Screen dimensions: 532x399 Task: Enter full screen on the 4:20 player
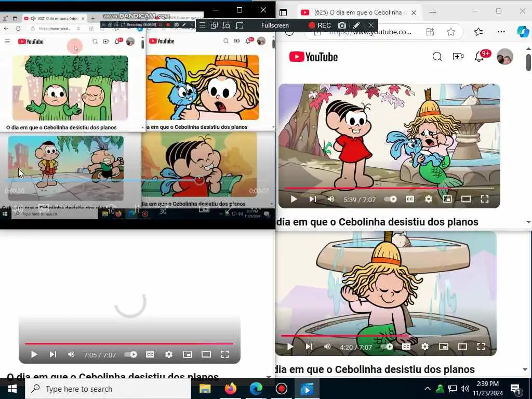pos(481,347)
